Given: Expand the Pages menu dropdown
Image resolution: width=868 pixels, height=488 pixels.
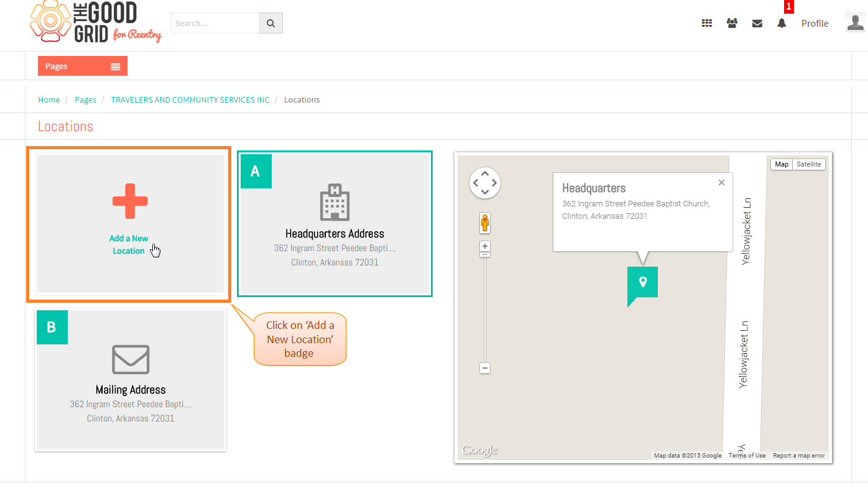Looking at the screenshot, I should pos(83,67).
